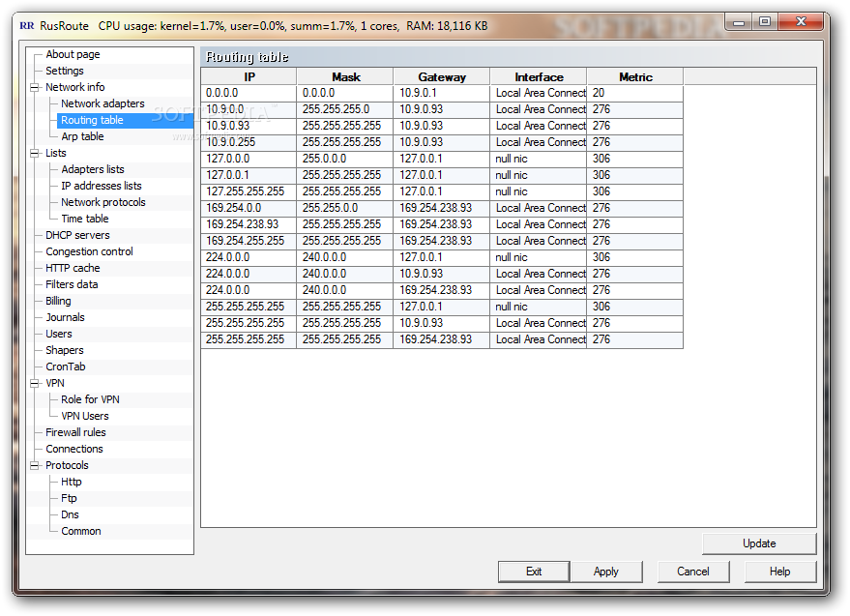Open Congestion control
Image resolution: width=850 pixels, height=616 pixels.
point(89,251)
